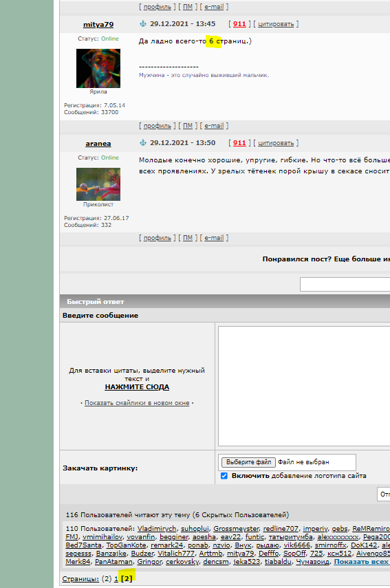Quote mitya79's post via 'цитировать'
Image resolution: width=390 pixels, height=588 pixels.
point(276,24)
